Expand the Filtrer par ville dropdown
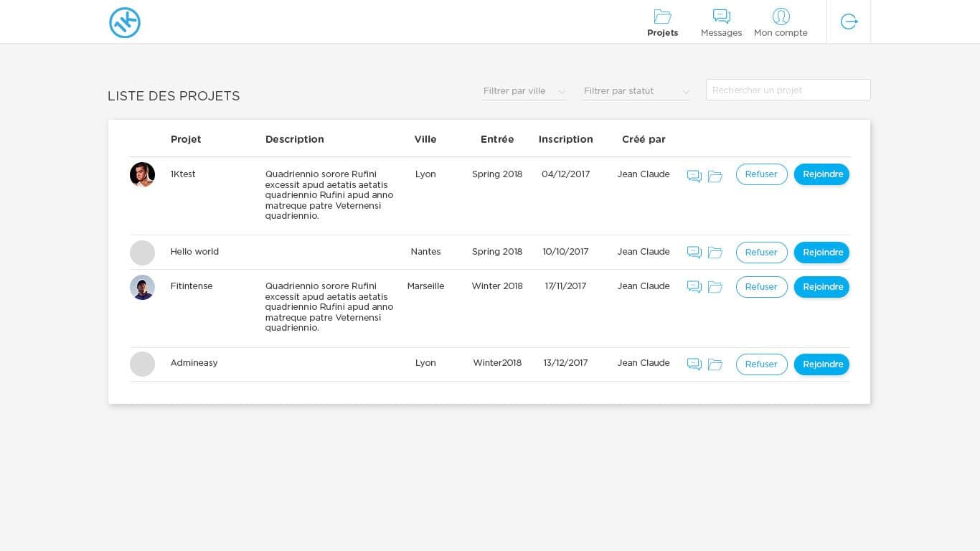 [524, 91]
